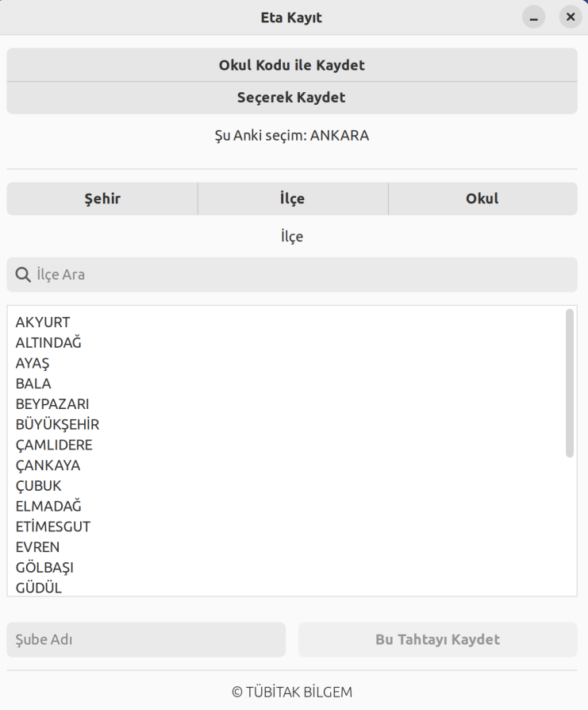
Task: Switch to the Şehir tab
Action: coord(102,199)
